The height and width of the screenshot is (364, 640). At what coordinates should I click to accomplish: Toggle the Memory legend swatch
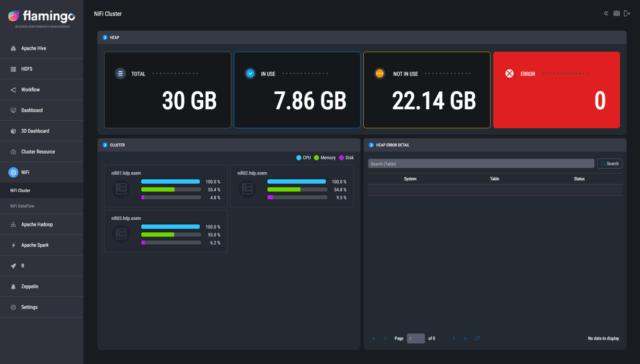316,158
